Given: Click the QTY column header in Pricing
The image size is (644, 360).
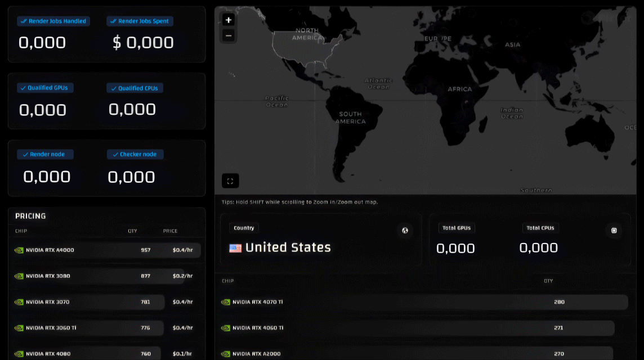Looking at the screenshot, I should 132,231.
